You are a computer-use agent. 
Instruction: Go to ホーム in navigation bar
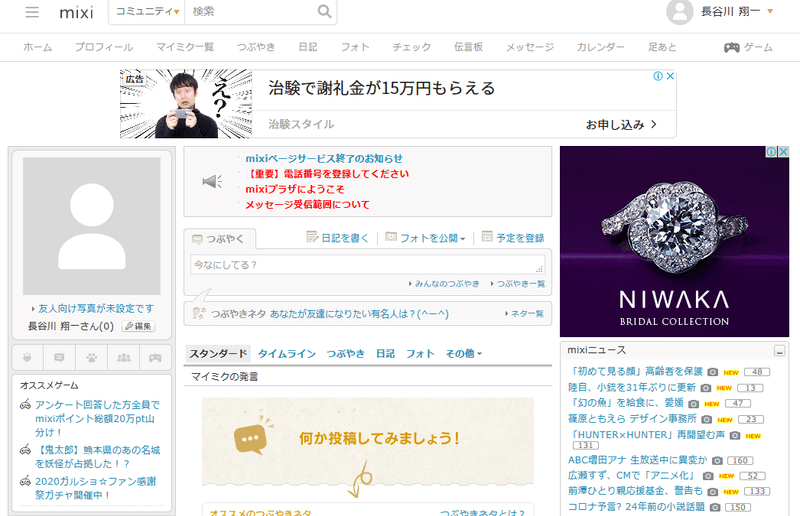(x=38, y=47)
